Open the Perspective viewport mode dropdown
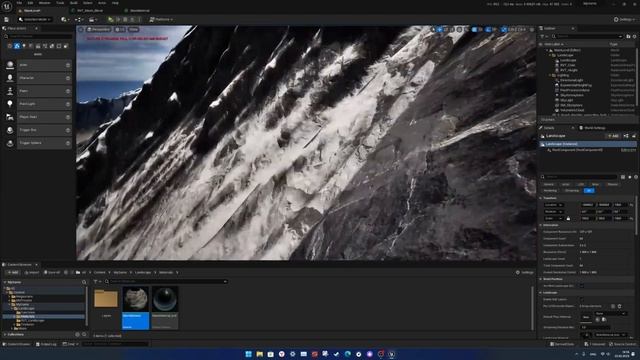640x360 pixels. pyautogui.click(x=98, y=29)
